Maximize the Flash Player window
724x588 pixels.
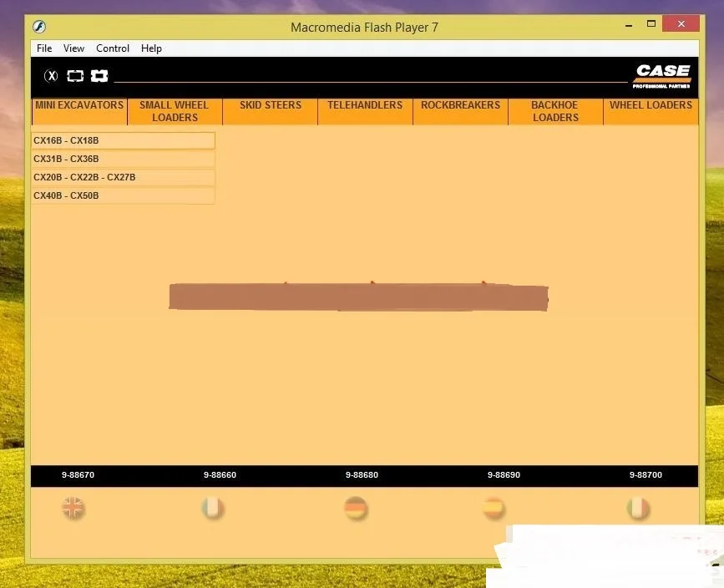point(651,24)
